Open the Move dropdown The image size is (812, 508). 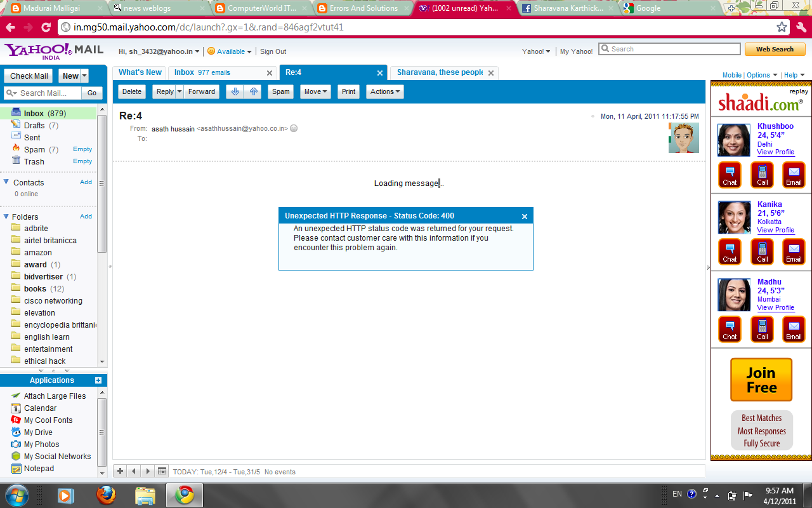315,91
